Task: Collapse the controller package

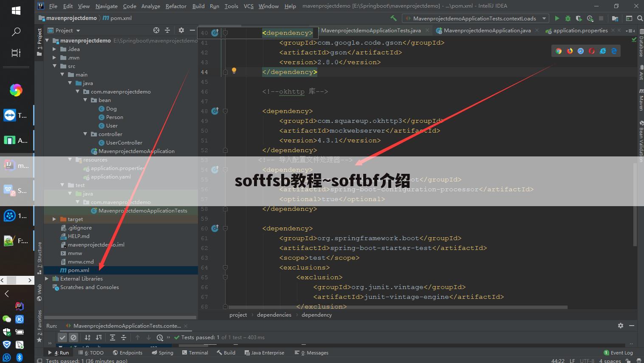Action: [x=85, y=134]
